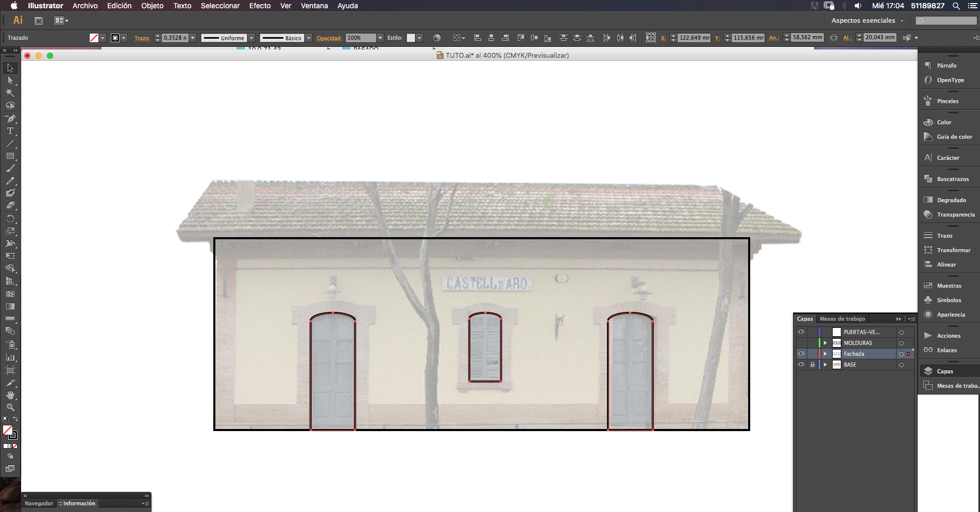Activate the Zoom tool
Viewport: 980px width, 512px height.
click(x=10, y=407)
